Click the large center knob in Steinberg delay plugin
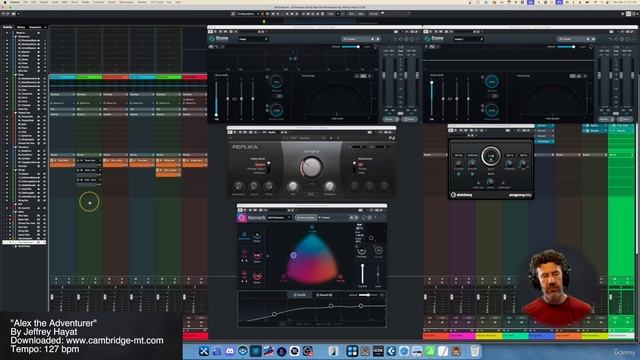This screenshot has width=640, height=360. tap(491, 156)
